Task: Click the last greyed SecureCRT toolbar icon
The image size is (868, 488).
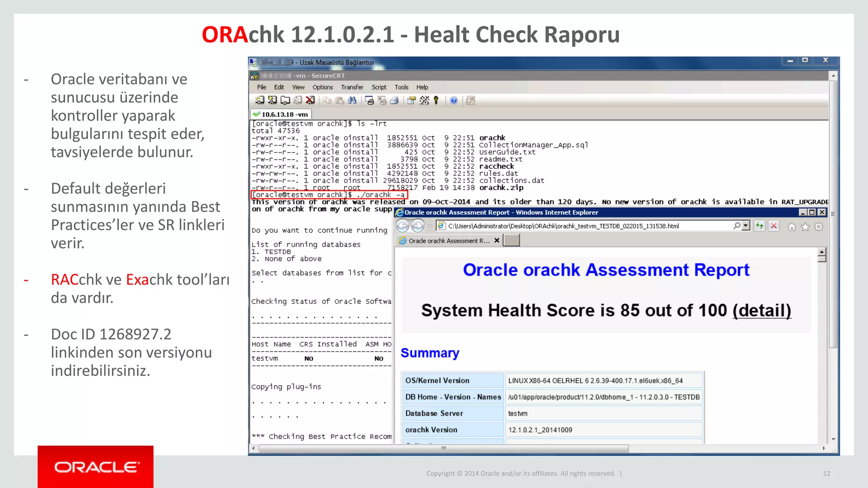Action: (470, 100)
